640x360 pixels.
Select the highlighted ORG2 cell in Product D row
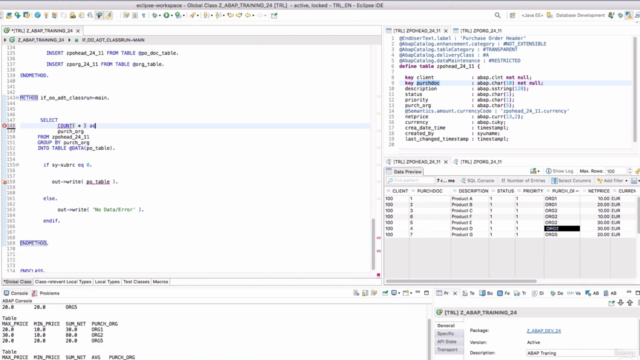coord(562,229)
